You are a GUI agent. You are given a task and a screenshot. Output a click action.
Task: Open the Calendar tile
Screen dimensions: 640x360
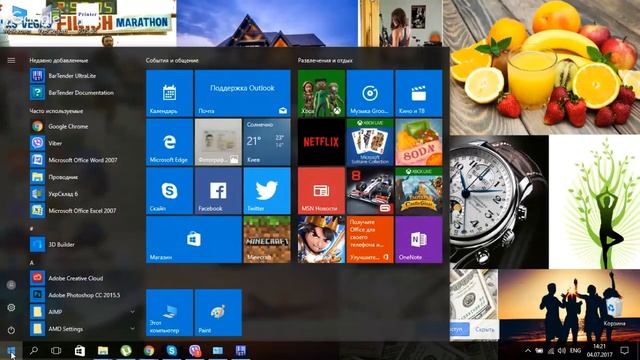click(x=169, y=93)
